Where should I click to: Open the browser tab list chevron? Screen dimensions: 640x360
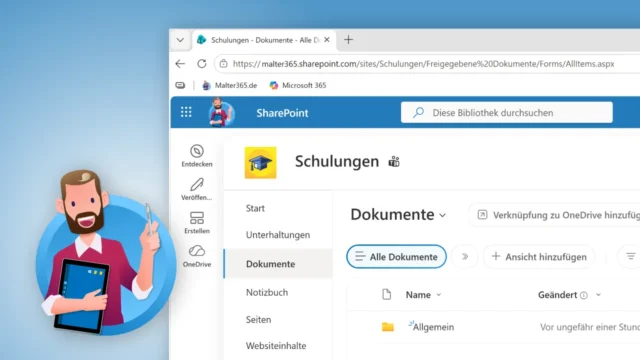(x=180, y=40)
